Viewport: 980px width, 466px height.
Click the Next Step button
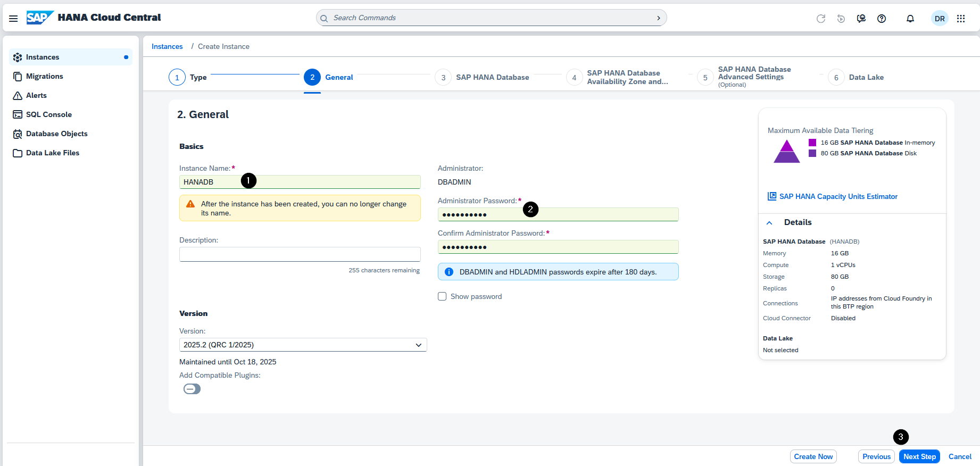coord(919,456)
